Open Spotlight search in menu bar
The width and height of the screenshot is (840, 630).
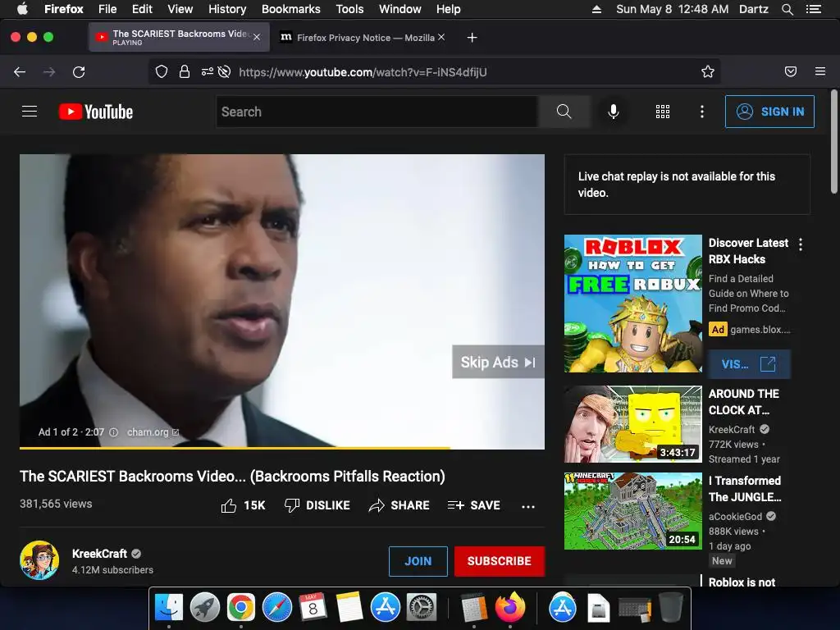point(787,9)
